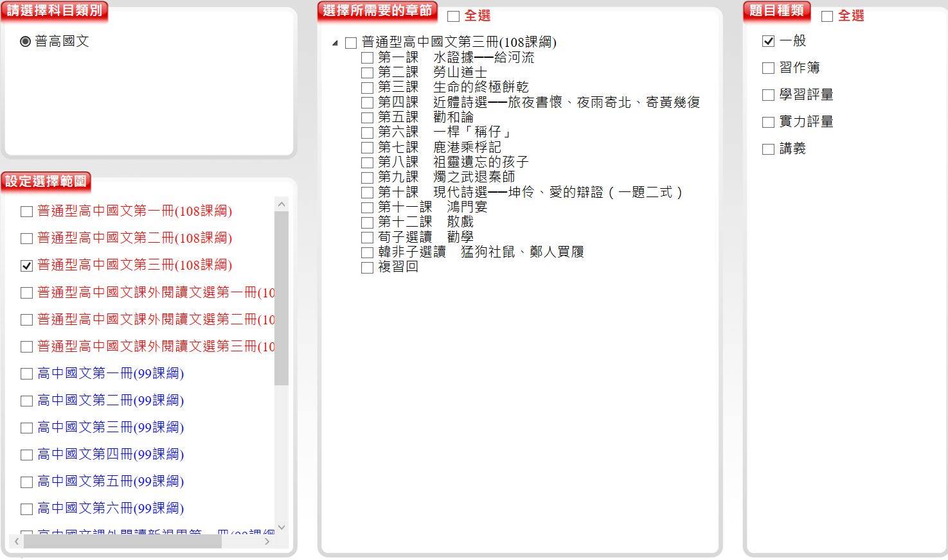Select chapter 第一課 水證據──給河流

(x=367, y=58)
